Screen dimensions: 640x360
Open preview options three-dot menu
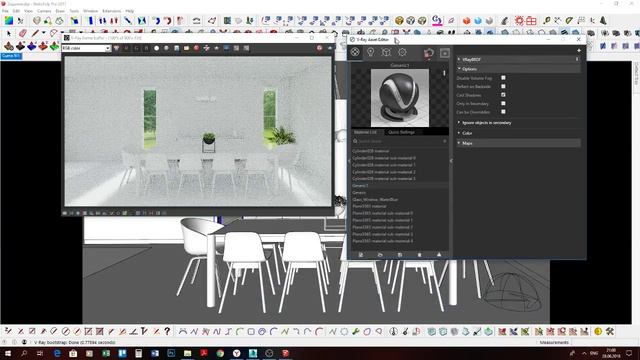(x=444, y=73)
